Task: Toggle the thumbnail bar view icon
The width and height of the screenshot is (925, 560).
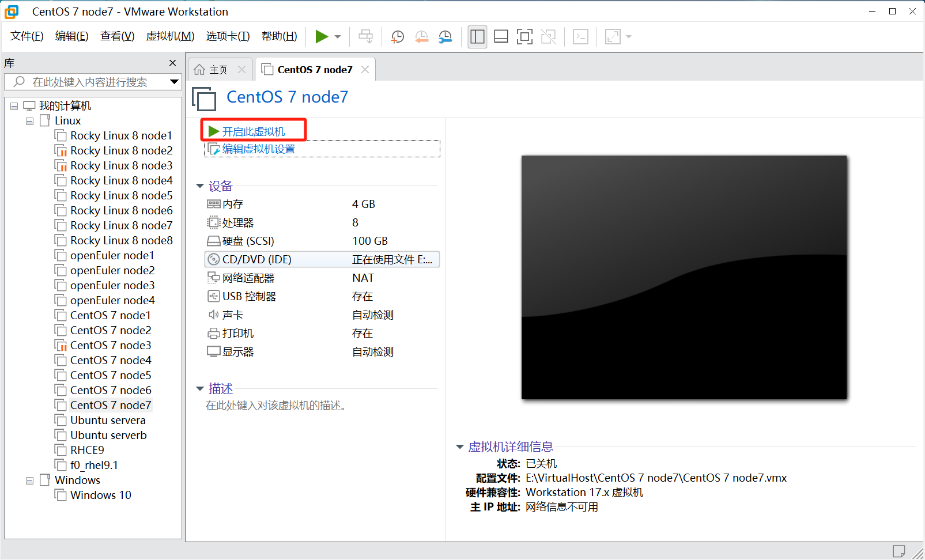Action: [x=501, y=37]
